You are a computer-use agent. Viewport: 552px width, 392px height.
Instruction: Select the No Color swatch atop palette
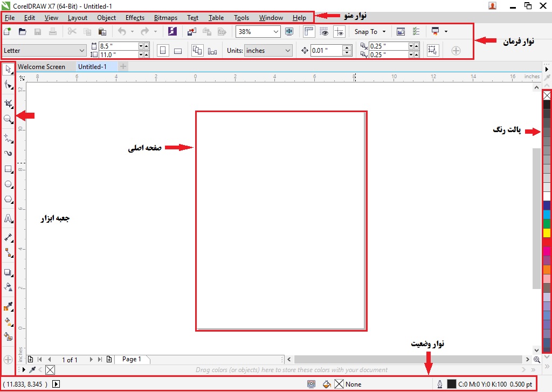[547, 95]
